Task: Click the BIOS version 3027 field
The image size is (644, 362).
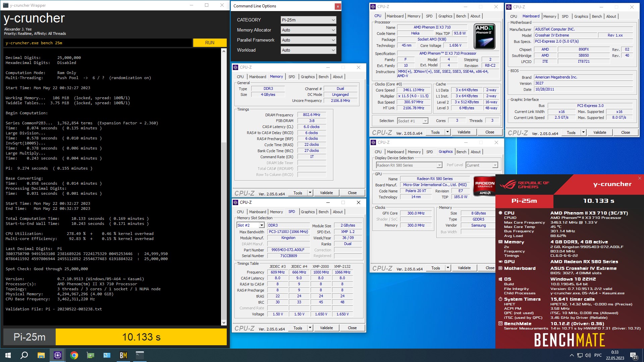Action: coord(583,83)
